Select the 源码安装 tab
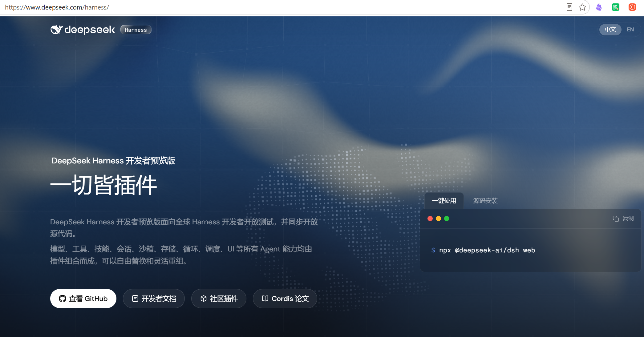 coord(485,201)
